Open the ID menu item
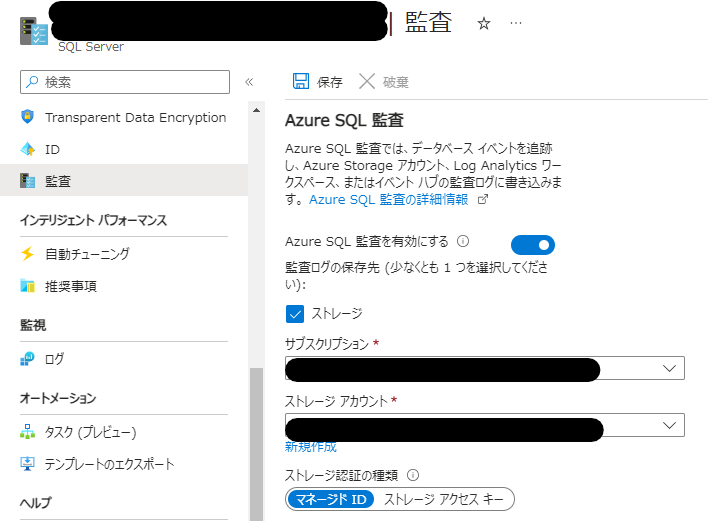This screenshot has height=521, width=708. 124,149
